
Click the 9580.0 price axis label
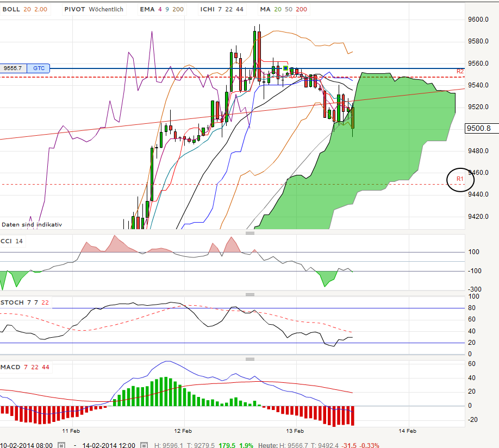pos(478,41)
